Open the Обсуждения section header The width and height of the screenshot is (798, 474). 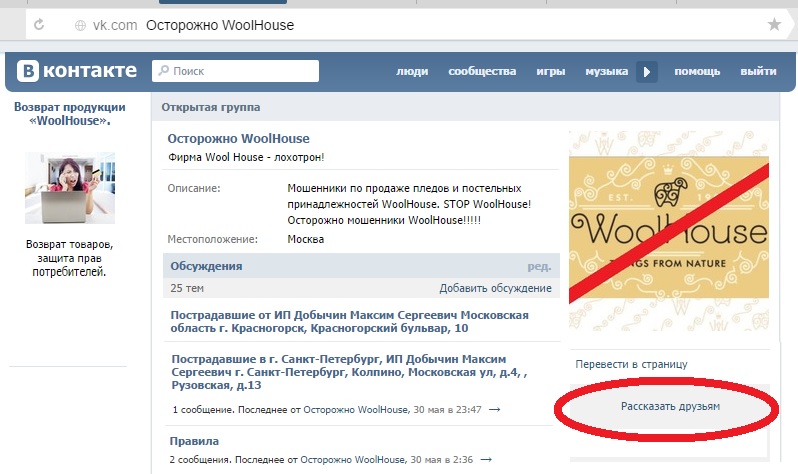(x=206, y=266)
